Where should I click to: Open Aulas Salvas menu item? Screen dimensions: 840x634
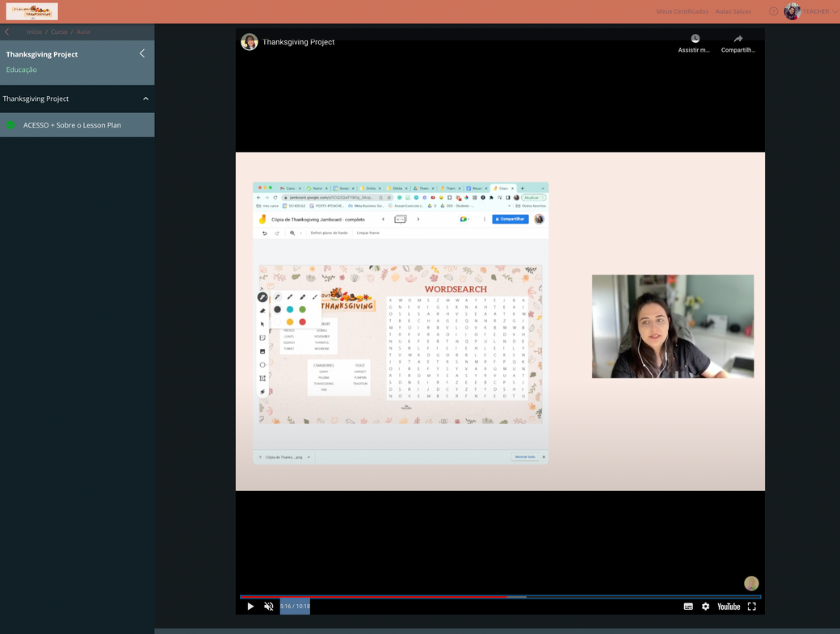click(x=733, y=11)
